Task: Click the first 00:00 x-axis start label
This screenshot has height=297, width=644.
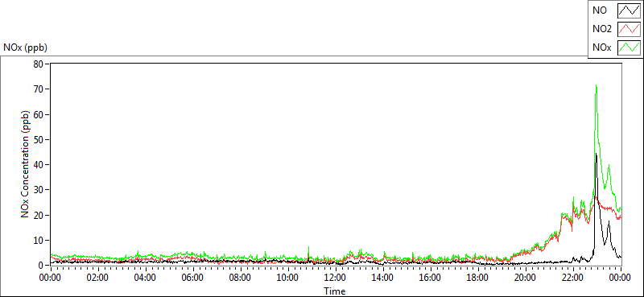Action: click(50, 278)
